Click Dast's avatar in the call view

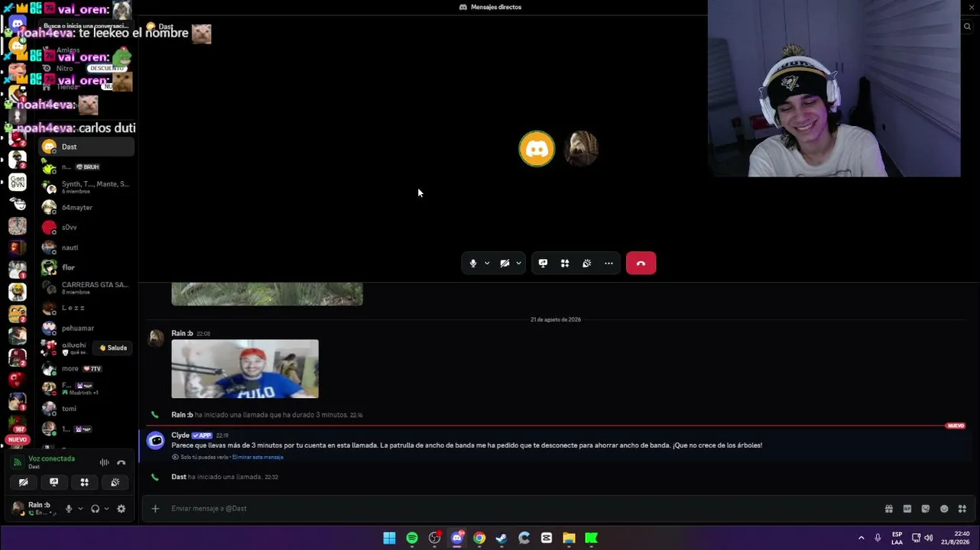coord(537,149)
